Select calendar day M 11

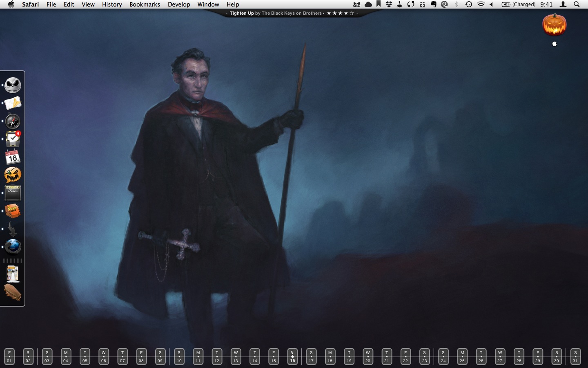point(198,357)
